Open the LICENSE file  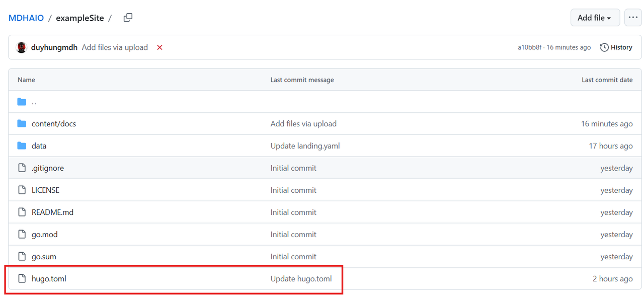(x=45, y=190)
